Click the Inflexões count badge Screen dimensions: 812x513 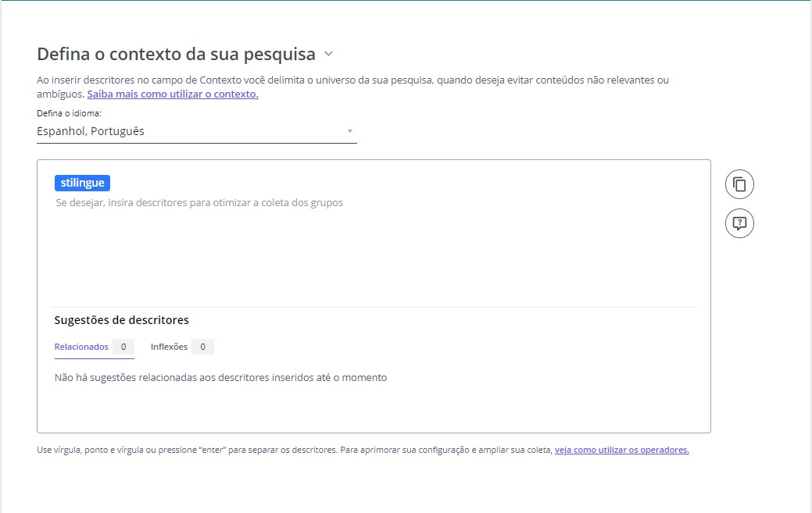pos(202,347)
